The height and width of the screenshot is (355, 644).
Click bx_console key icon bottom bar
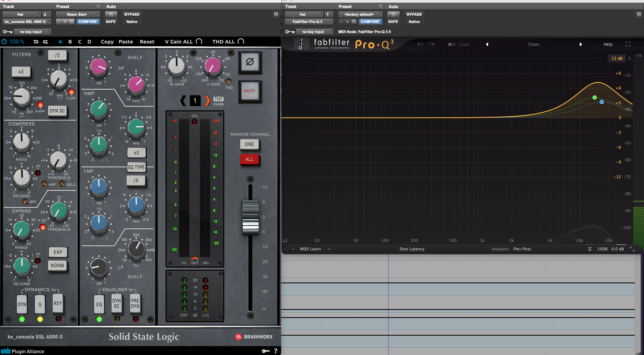(265, 351)
